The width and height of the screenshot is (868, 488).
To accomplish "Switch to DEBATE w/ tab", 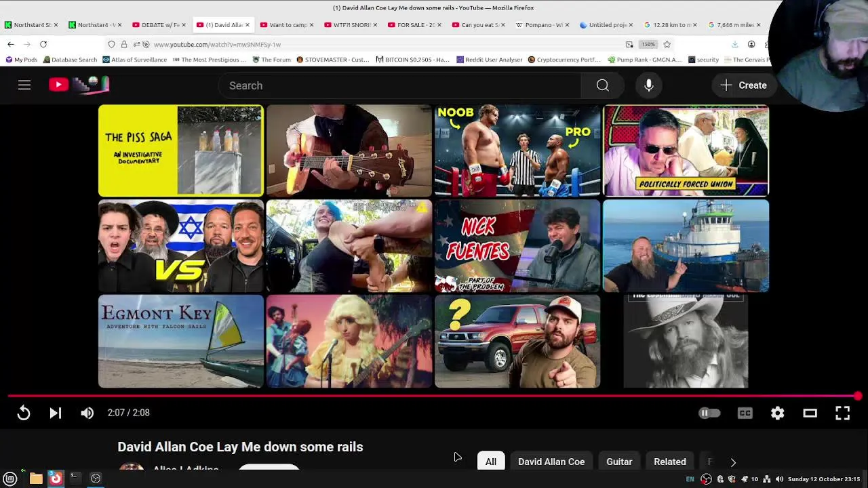I will coord(160,25).
